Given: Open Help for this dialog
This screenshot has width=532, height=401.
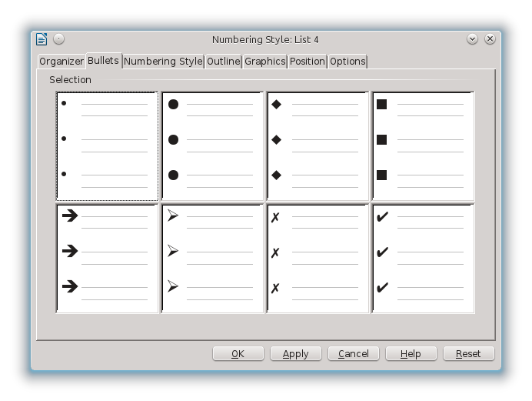Looking at the screenshot, I should click(411, 354).
